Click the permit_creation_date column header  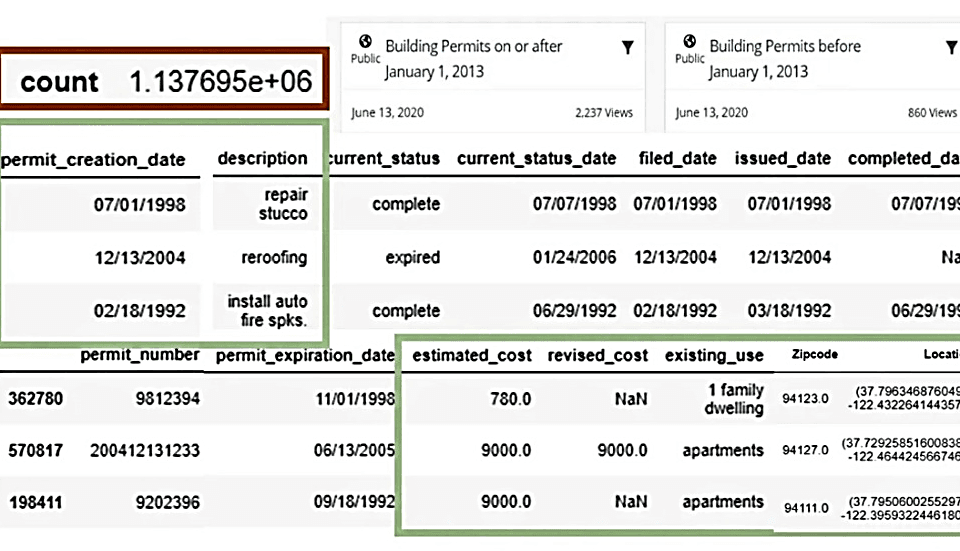point(94,159)
